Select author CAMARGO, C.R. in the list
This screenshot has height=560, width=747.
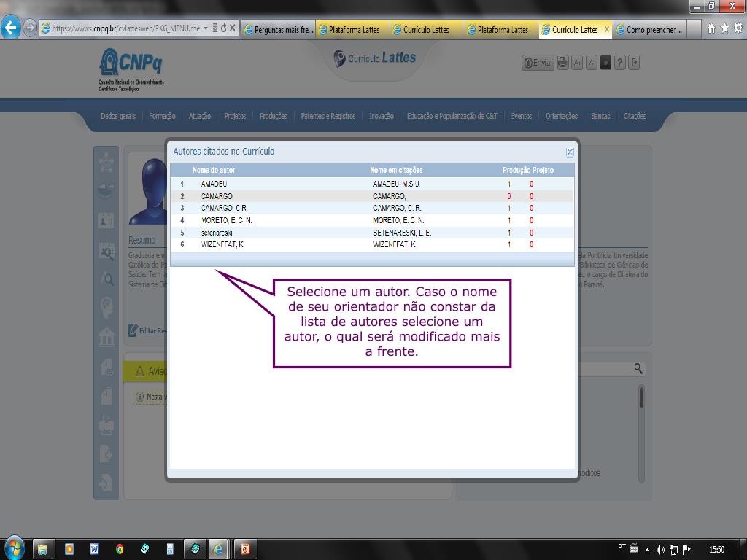coord(225,208)
